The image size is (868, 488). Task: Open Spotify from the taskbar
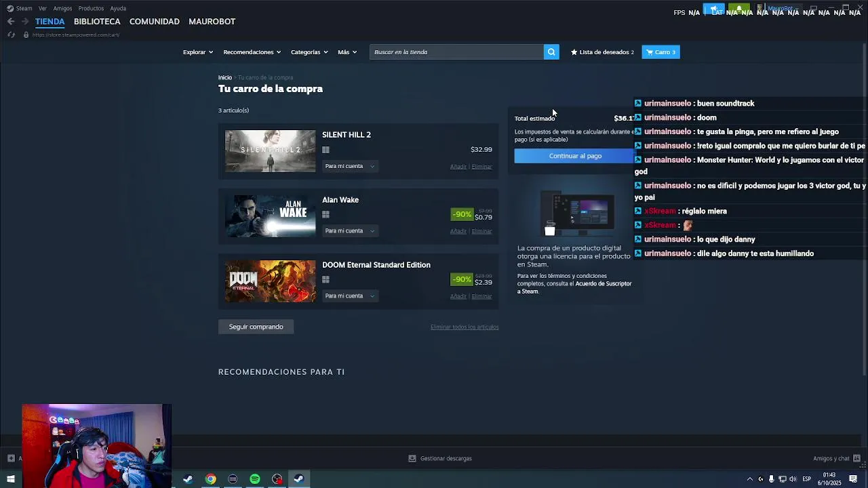tap(255, 479)
